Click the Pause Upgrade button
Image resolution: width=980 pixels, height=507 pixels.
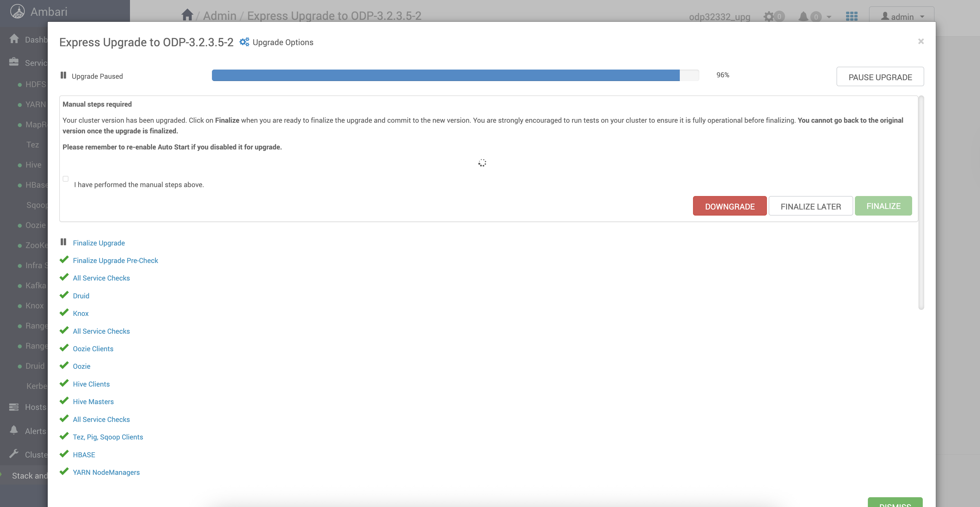(x=880, y=77)
